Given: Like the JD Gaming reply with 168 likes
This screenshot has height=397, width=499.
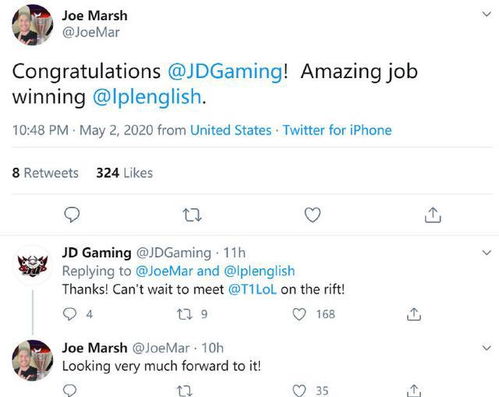Looking at the screenshot, I should 299,314.
